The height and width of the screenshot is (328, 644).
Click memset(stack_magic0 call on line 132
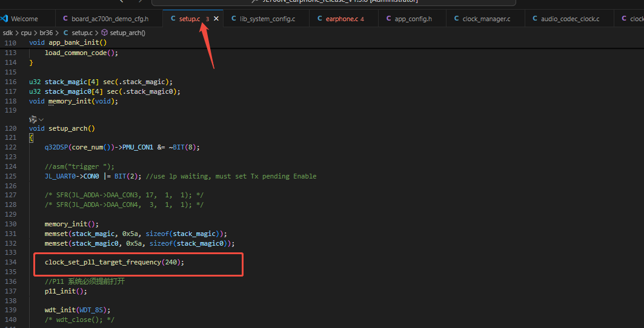(x=139, y=243)
